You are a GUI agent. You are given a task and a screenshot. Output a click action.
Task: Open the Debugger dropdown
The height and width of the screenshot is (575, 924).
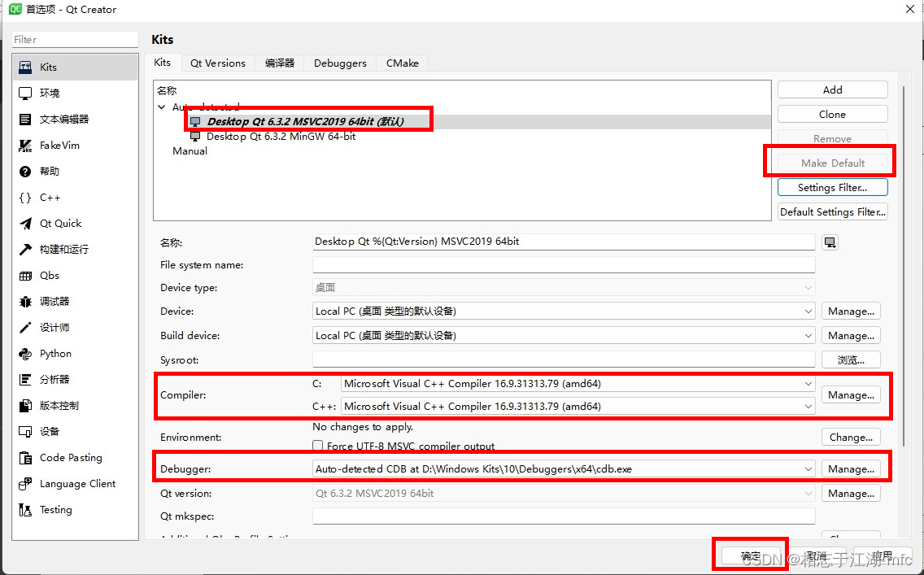click(564, 469)
